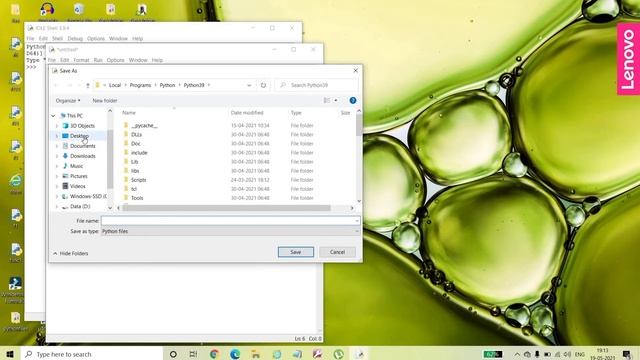
Task: Open Help menu in IDLE Shell window
Action: pos(138,39)
